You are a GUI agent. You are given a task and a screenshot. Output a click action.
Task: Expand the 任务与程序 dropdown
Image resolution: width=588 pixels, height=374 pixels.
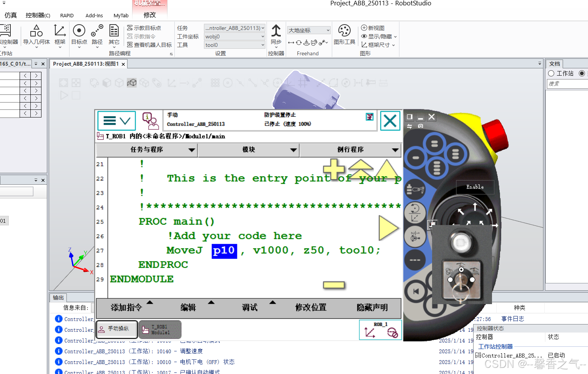point(147,150)
